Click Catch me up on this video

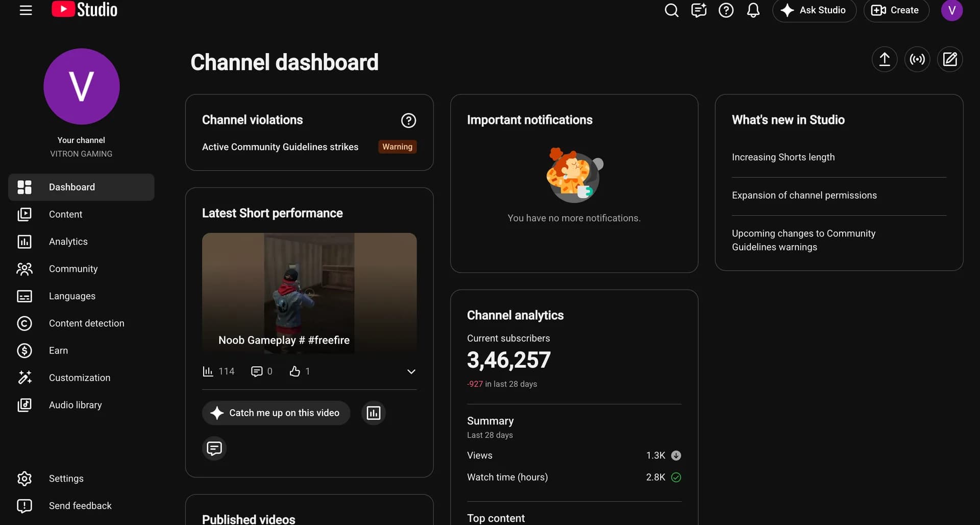(x=276, y=413)
